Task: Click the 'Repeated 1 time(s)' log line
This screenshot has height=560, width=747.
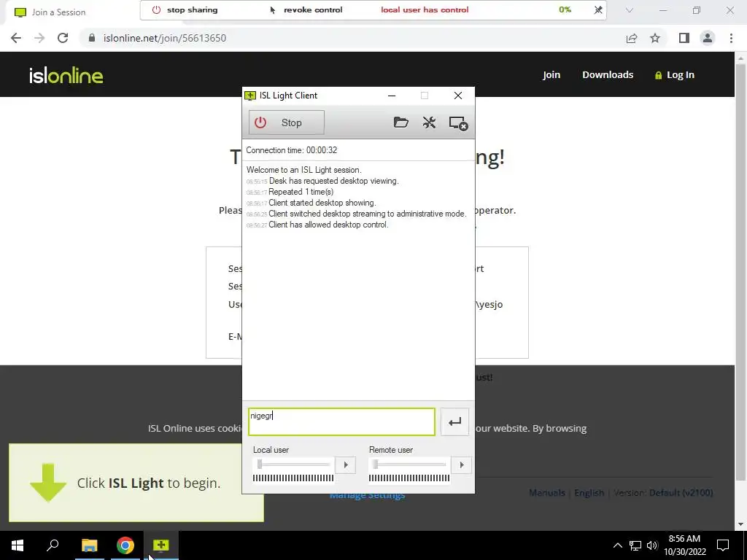Action: pyautogui.click(x=301, y=192)
